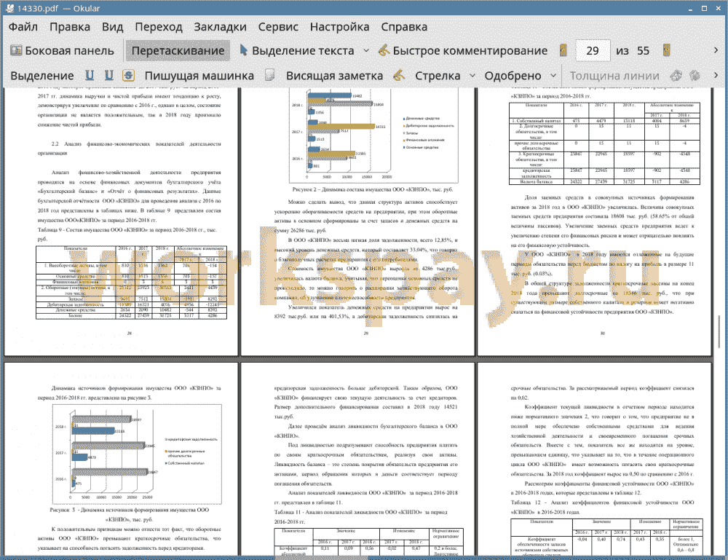
Task: Open the Закладки menu
Action: (220, 27)
